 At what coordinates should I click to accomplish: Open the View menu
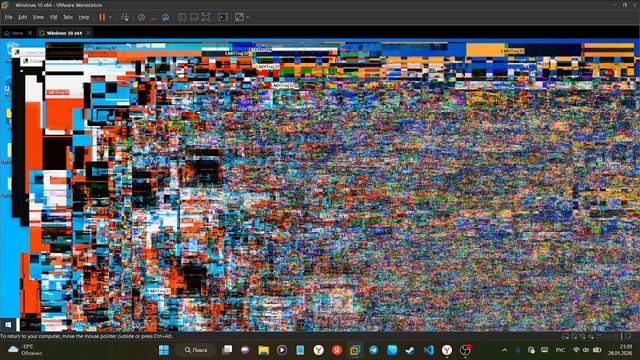[x=38, y=17]
